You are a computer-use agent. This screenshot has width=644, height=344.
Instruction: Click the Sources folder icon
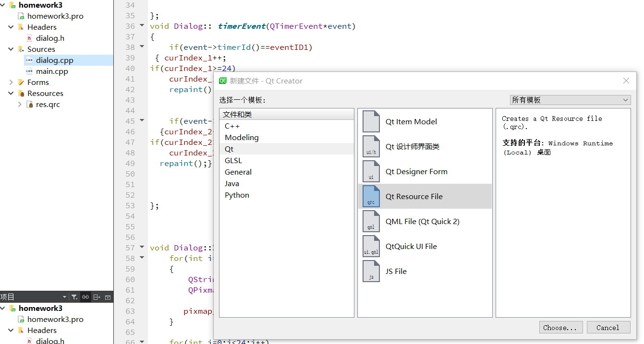click(x=21, y=49)
